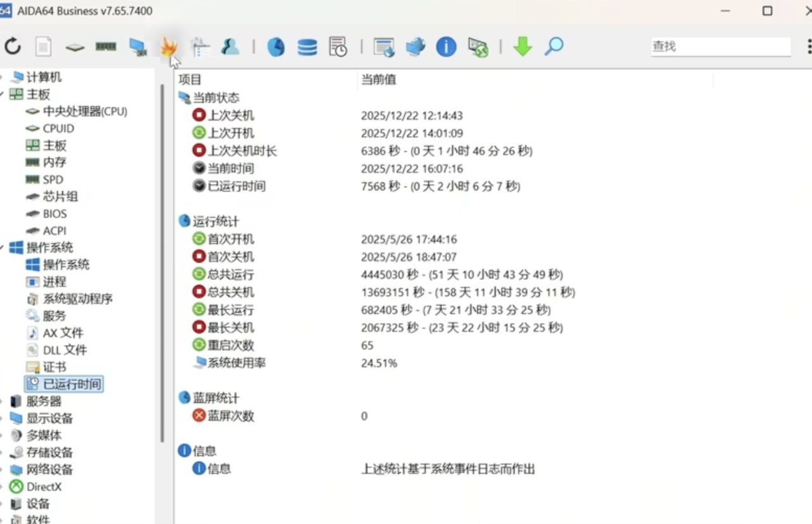Select the 总共运行 row label

[x=231, y=275]
